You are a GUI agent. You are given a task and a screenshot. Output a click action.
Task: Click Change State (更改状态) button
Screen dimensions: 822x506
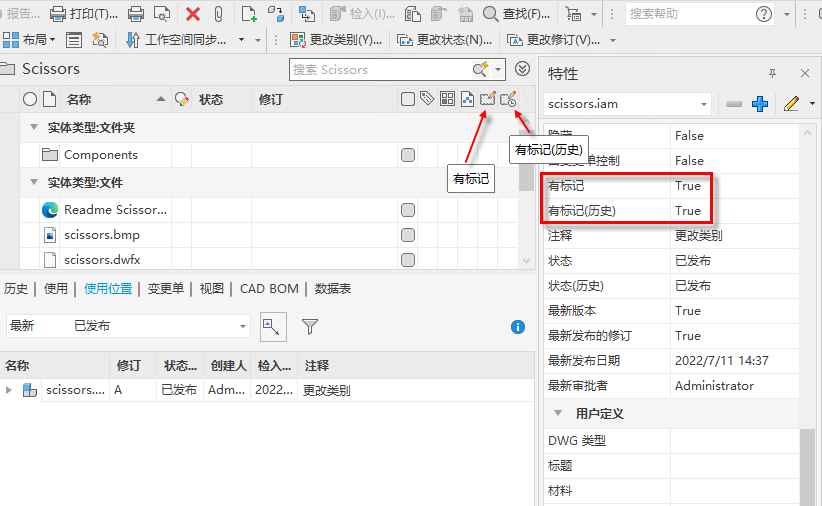click(x=445, y=40)
